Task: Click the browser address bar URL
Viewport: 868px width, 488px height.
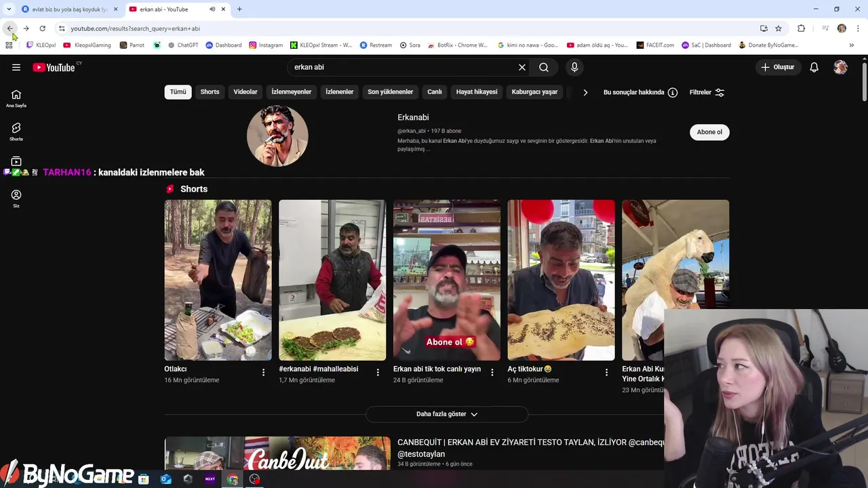Action: (135, 28)
